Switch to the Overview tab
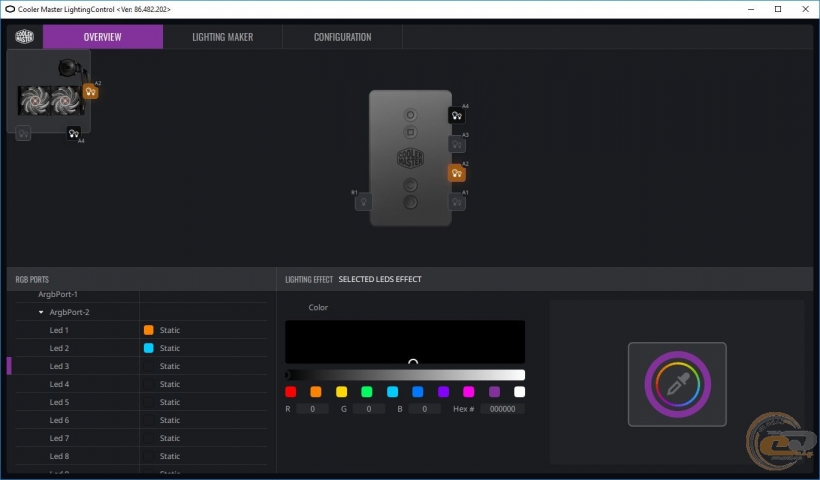The width and height of the screenshot is (820, 480). click(x=102, y=37)
